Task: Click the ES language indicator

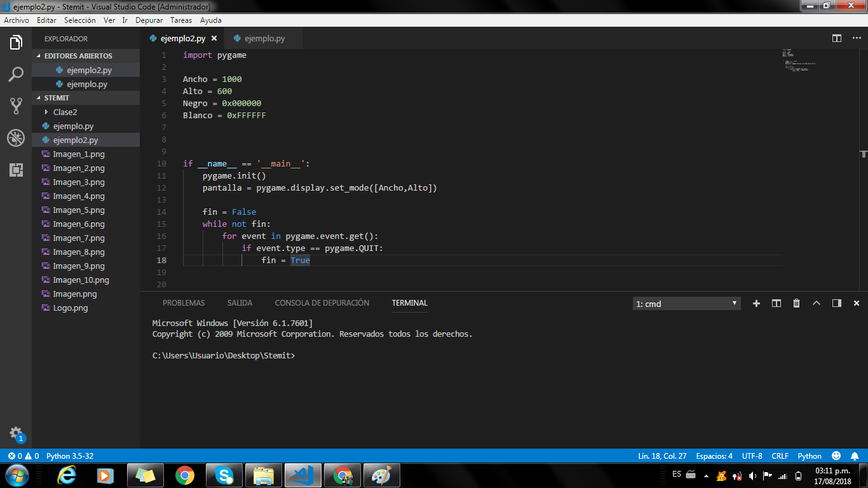Action: point(676,474)
